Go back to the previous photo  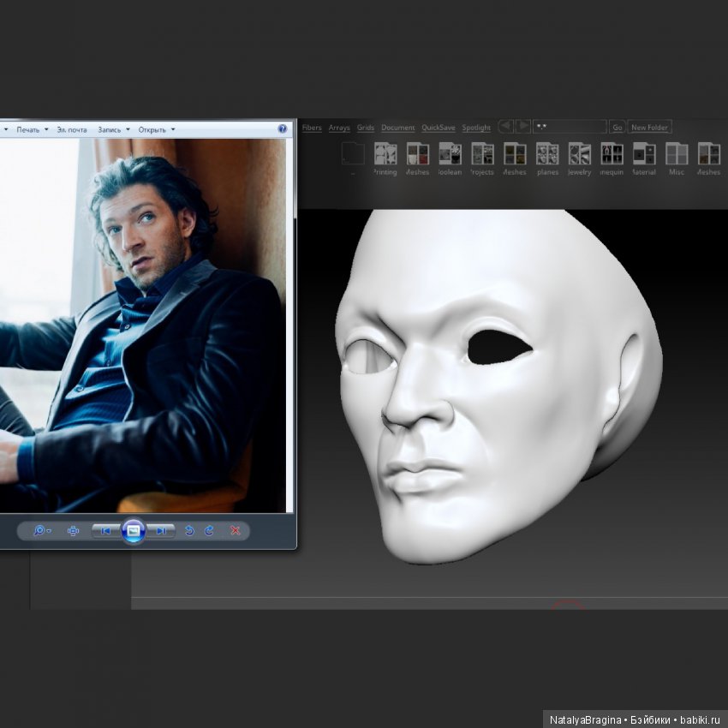point(104,531)
